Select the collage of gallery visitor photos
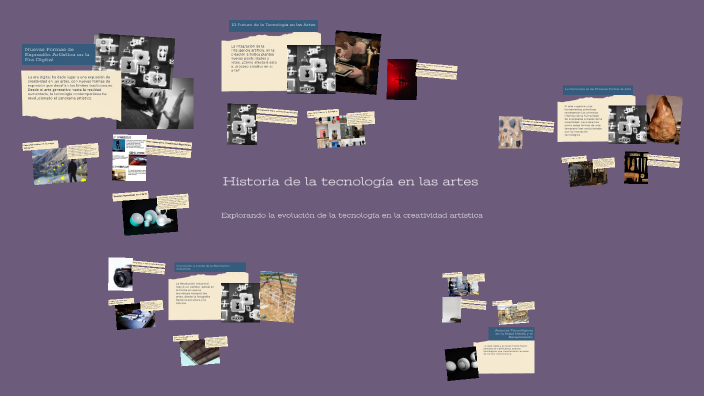 [340, 131]
